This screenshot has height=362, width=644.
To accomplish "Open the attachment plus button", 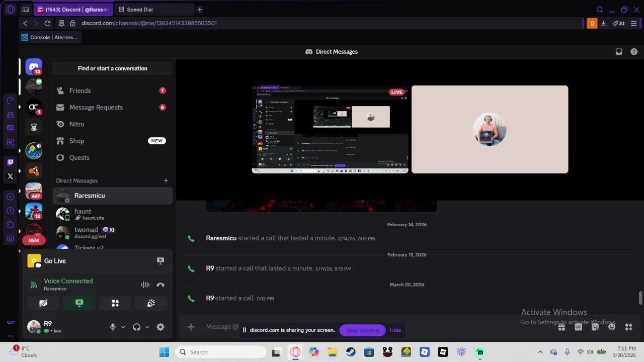I will [191, 327].
